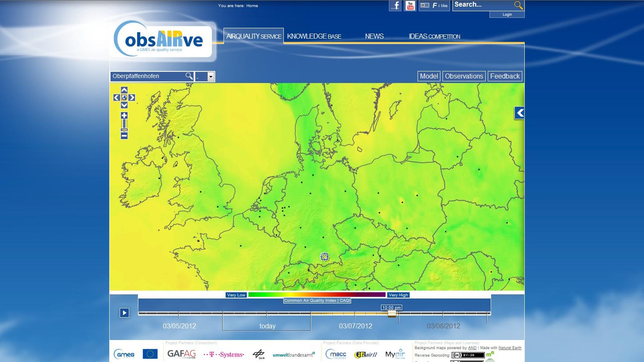644x362 pixels.
Task: Open the Feedback form
Action: click(x=505, y=76)
